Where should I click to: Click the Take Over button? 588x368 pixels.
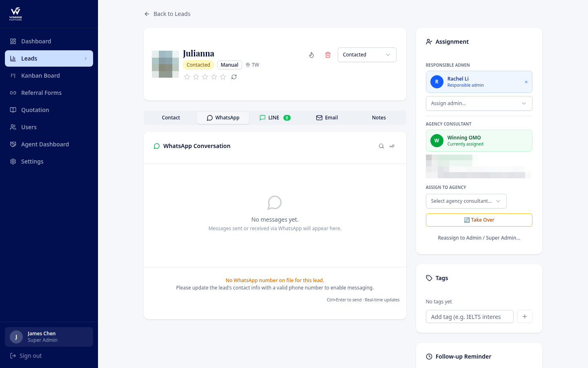tap(479, 220)
